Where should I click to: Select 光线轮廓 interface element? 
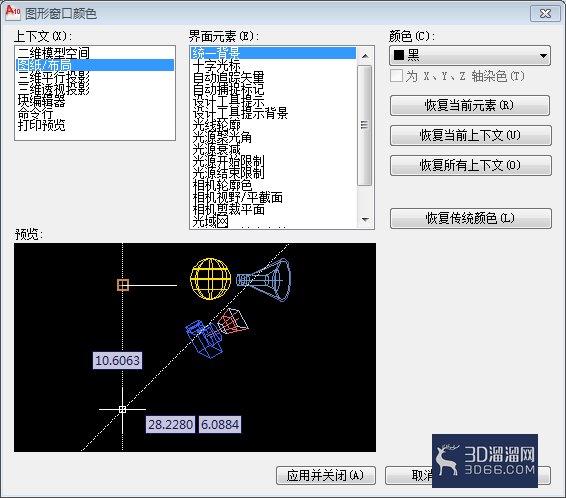273,125
